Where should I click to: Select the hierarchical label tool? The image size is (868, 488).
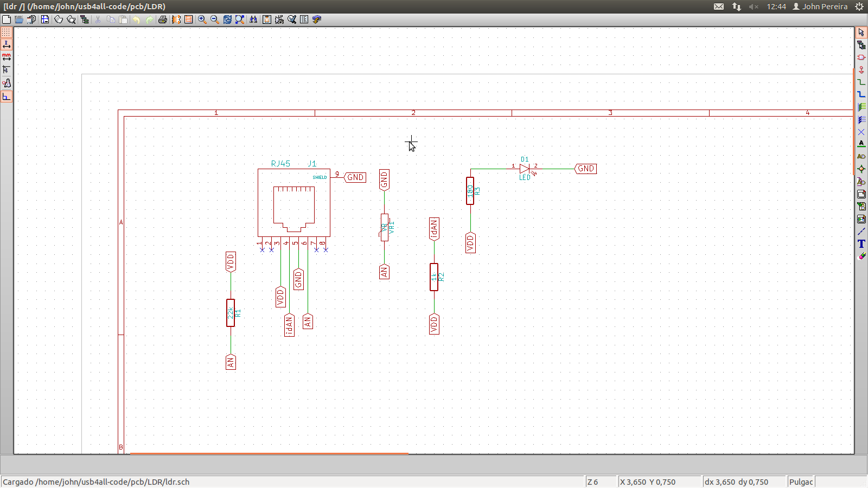coord(861,182)
